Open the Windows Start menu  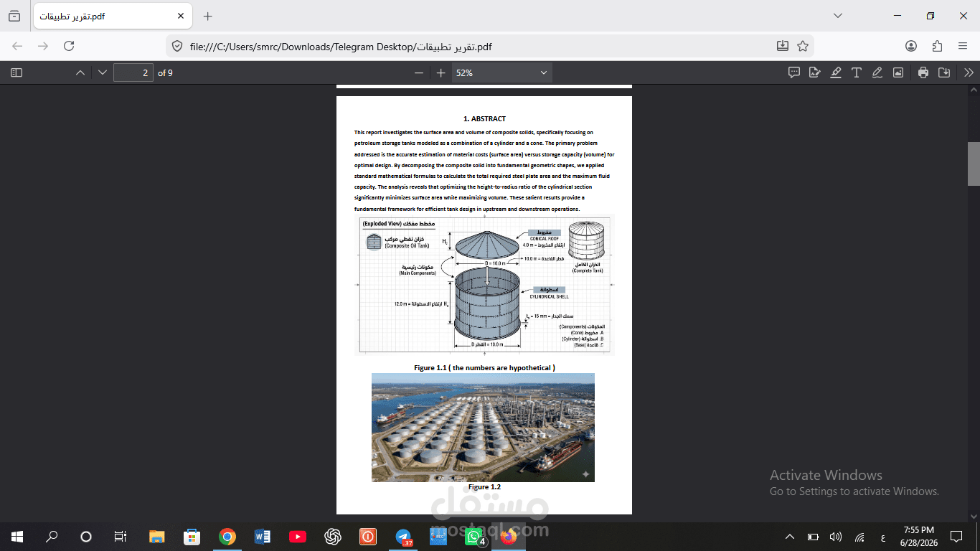(x=17, y=537)
